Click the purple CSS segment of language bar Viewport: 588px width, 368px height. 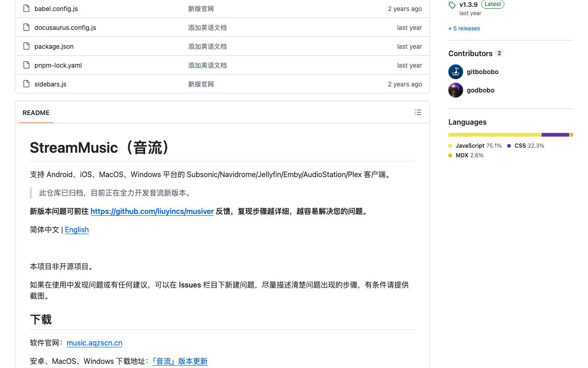tap(555, 135)
